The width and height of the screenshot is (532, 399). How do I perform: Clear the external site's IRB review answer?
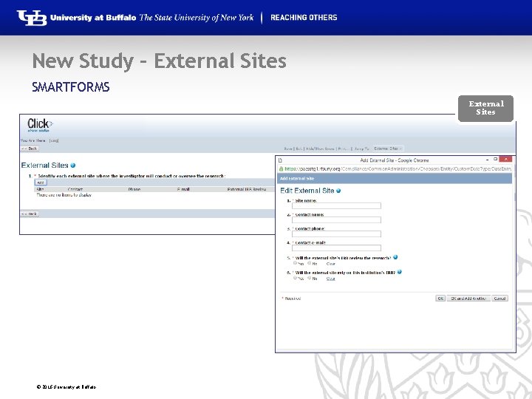click(331, 264)
